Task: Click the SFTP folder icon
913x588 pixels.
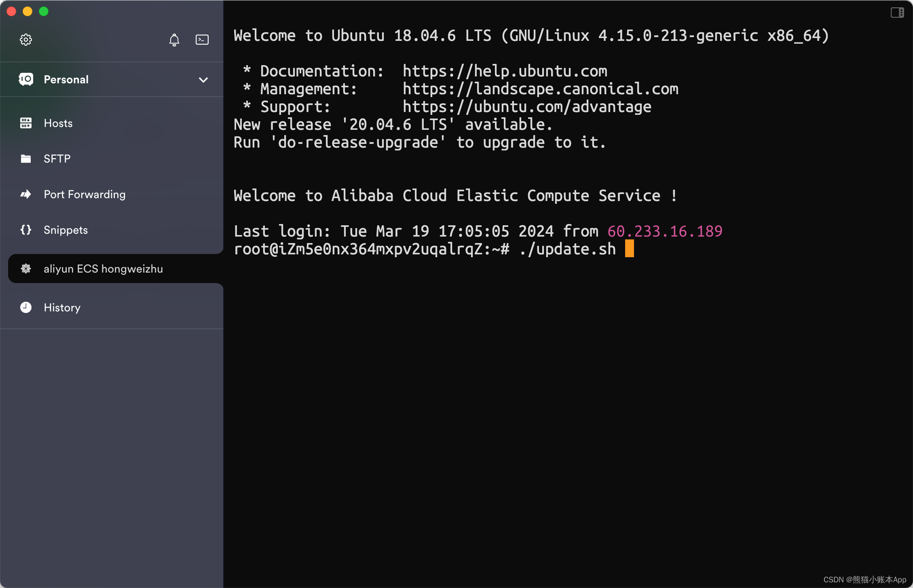Action: point(26,159)
